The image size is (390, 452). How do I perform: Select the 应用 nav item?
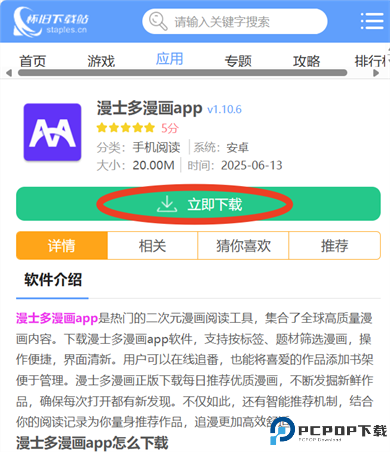[x=170, y=59]
